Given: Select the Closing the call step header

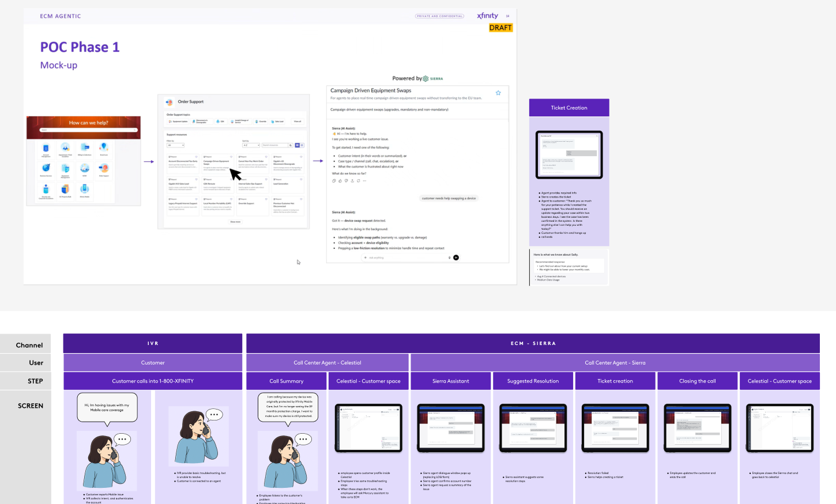Looking at the screenshot, I should pos(698,381).
